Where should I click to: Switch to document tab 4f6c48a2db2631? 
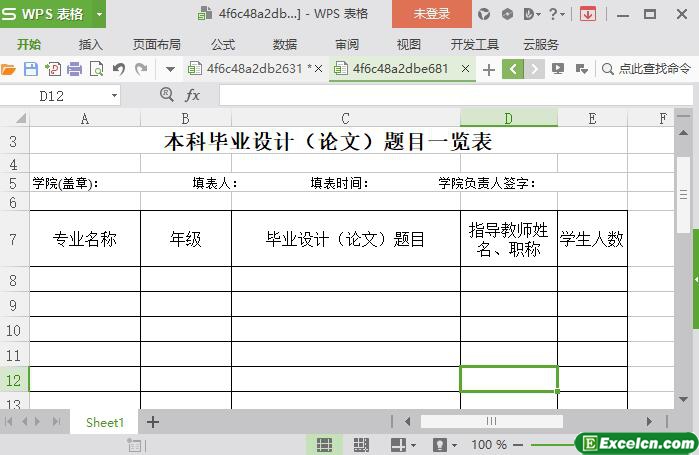coord(254,69)
